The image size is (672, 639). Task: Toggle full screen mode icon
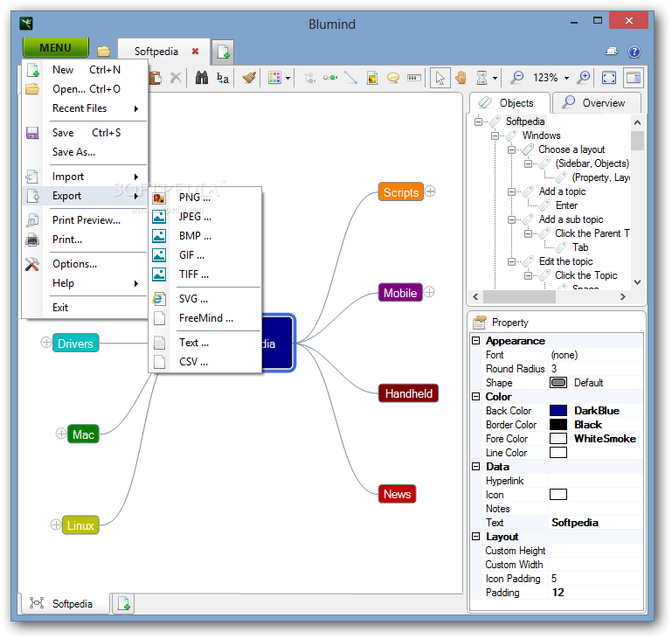(x=609, y=78)
